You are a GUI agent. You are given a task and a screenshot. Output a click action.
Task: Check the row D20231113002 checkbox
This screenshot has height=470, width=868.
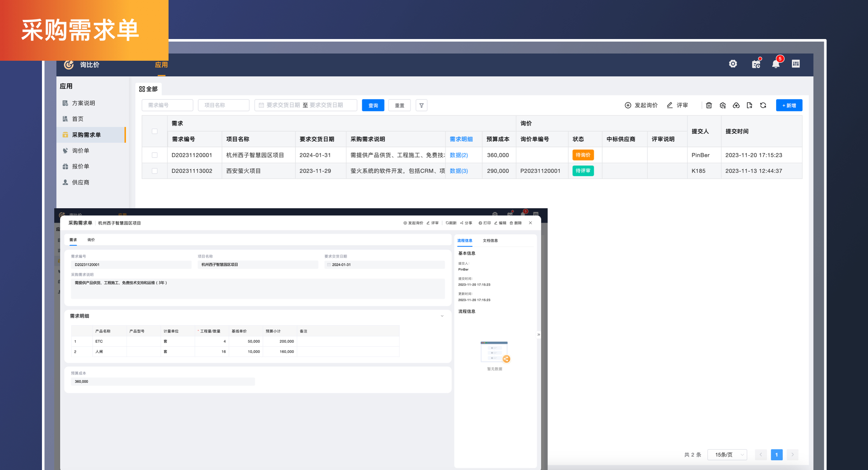[154, 171]
